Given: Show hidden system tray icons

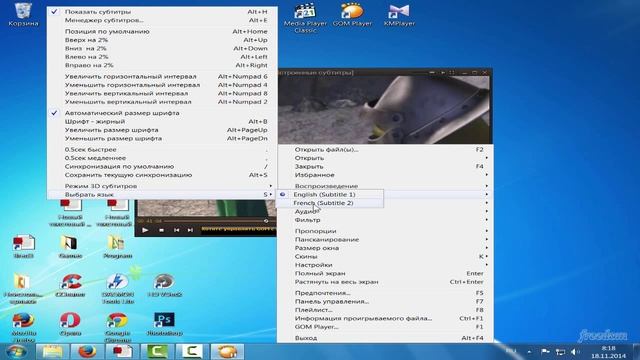Looking at the screenshot, I should point(529,351).
